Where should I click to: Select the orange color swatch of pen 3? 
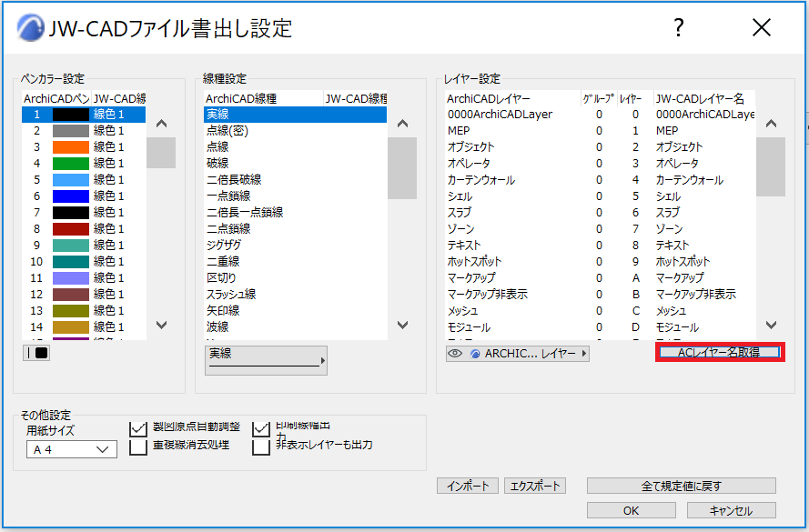click(71, 147)
